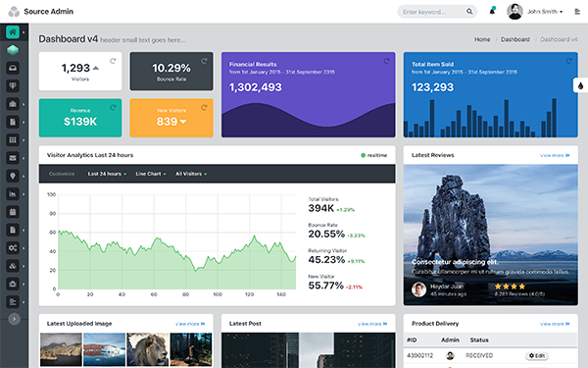Image resolution: width=588 pixels, height=368 pixels.
Task: Select Dashboard breadcrumb link
Action: click(x=515, y=39)
